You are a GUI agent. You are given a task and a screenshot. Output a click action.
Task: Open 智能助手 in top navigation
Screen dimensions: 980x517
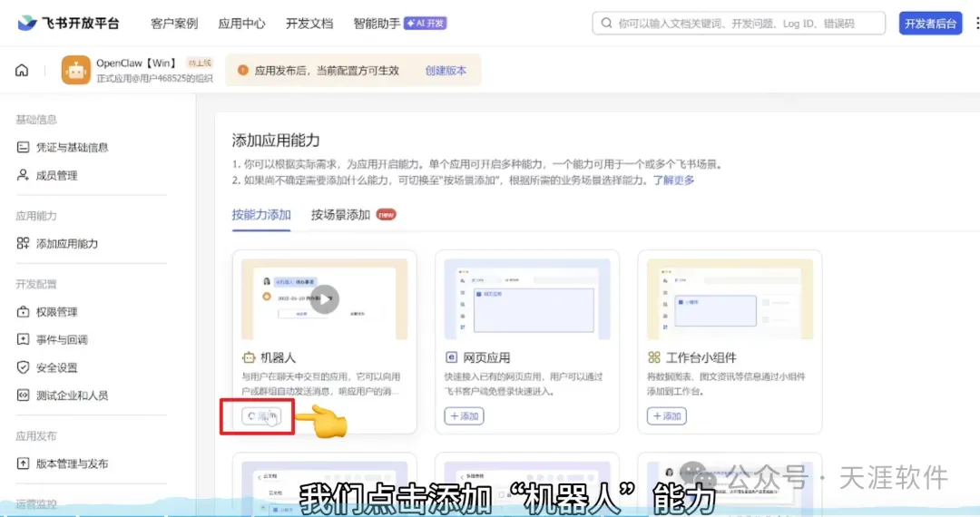pos(377,24)
